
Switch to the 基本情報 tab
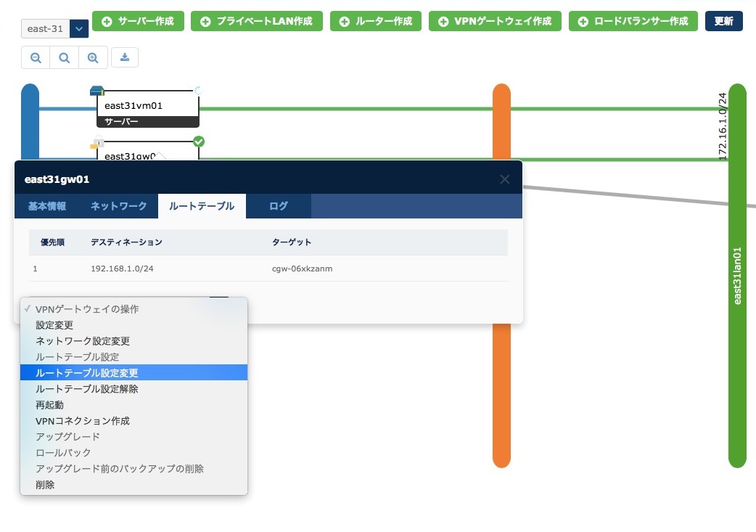point(47,206)
